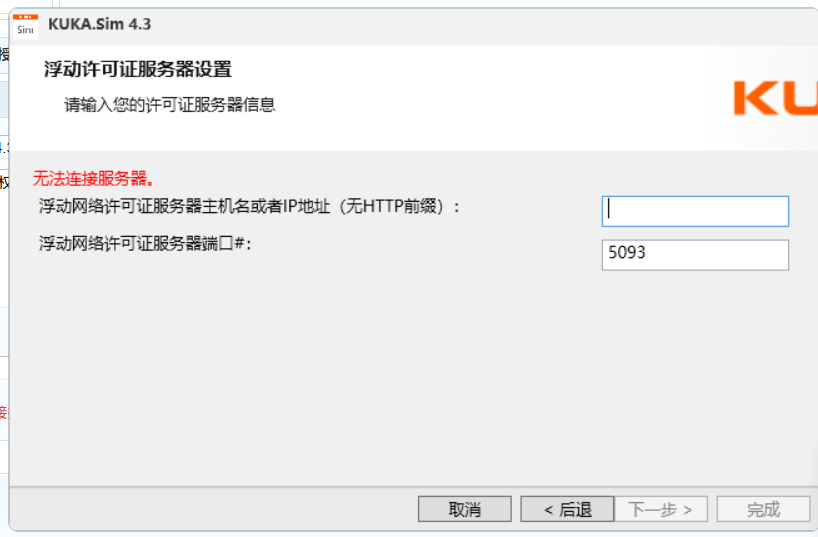Click the KUKA.Sim 4.3 title bar text

(100, 25)
